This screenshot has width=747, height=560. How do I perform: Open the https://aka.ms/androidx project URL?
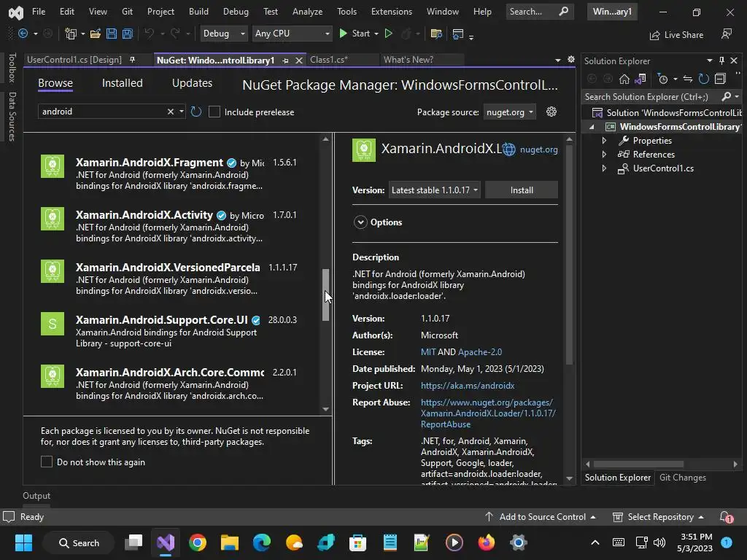468,386
